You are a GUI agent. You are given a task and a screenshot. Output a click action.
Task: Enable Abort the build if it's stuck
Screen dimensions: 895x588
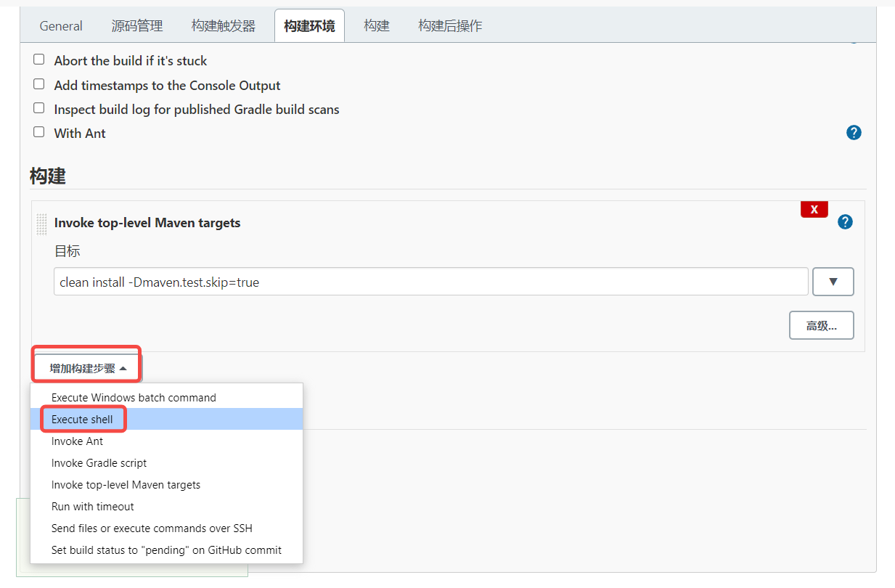click(x=39, y=60)
